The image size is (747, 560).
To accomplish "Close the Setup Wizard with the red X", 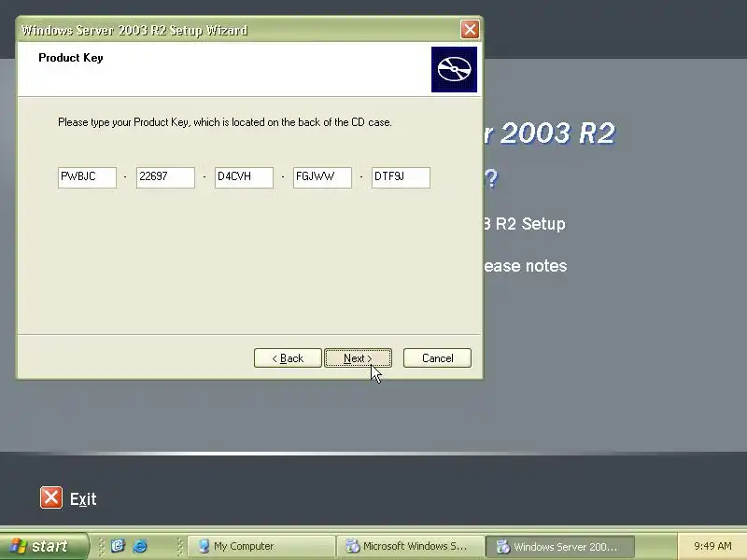I will tap(470, 30).
